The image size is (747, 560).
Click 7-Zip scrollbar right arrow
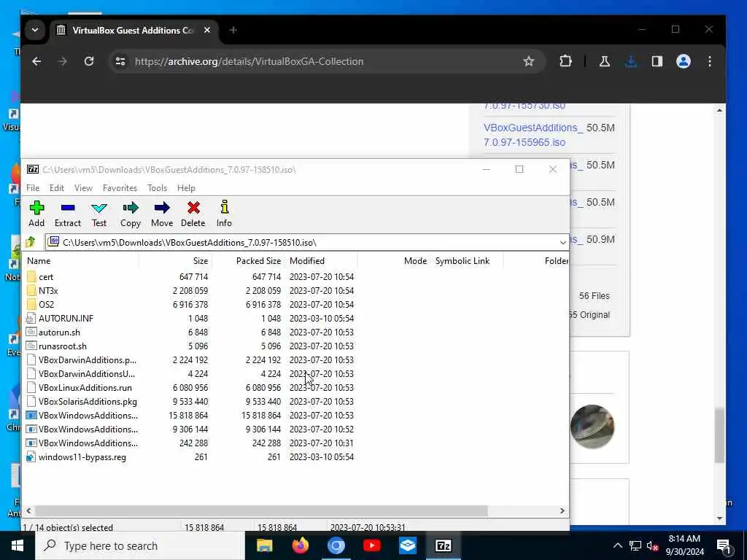point(562,511)
